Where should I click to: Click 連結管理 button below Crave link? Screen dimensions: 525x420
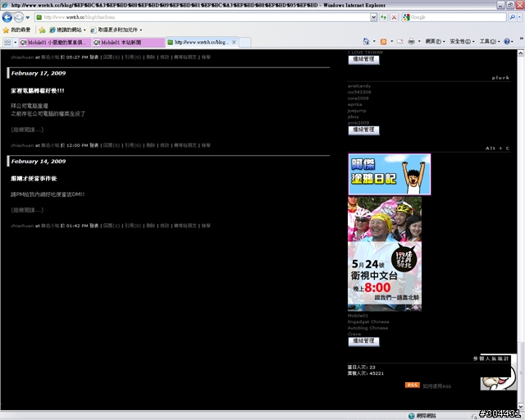363,341
